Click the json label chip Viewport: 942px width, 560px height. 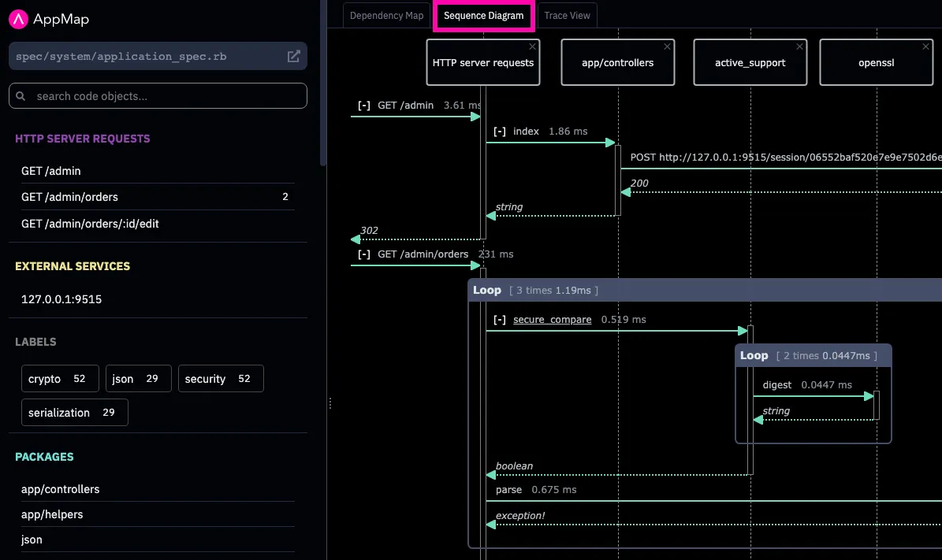click(x=139, y=379)
